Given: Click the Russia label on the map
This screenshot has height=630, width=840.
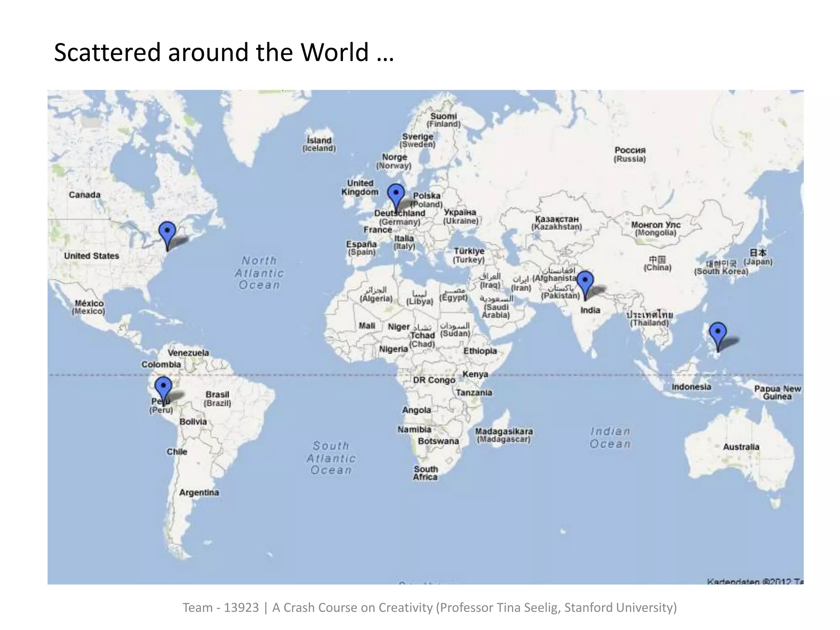Looking at the screenshot, I should click(630, 154).
